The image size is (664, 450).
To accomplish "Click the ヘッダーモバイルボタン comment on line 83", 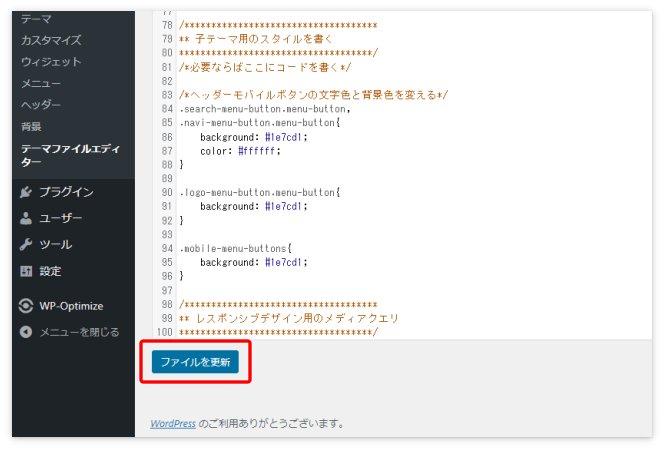I will (x=313, y=95).
